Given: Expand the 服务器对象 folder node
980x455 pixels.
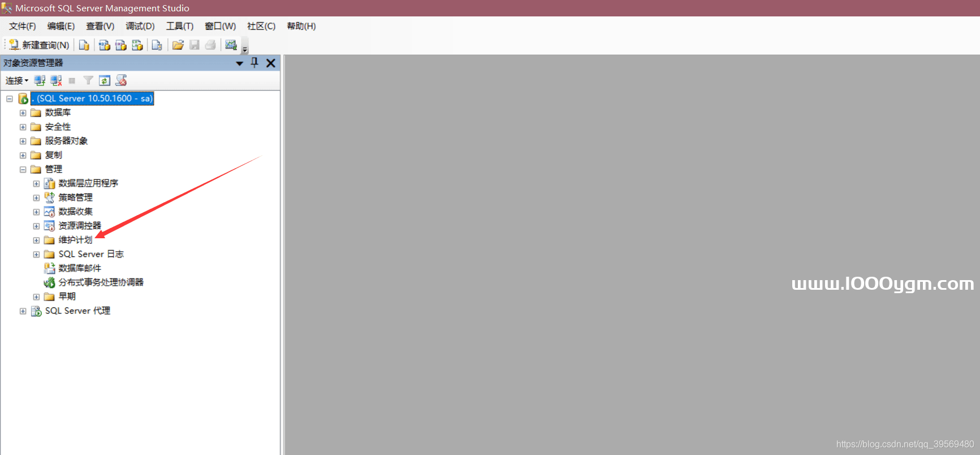Looking at the screenshot, I should (23, 141).
